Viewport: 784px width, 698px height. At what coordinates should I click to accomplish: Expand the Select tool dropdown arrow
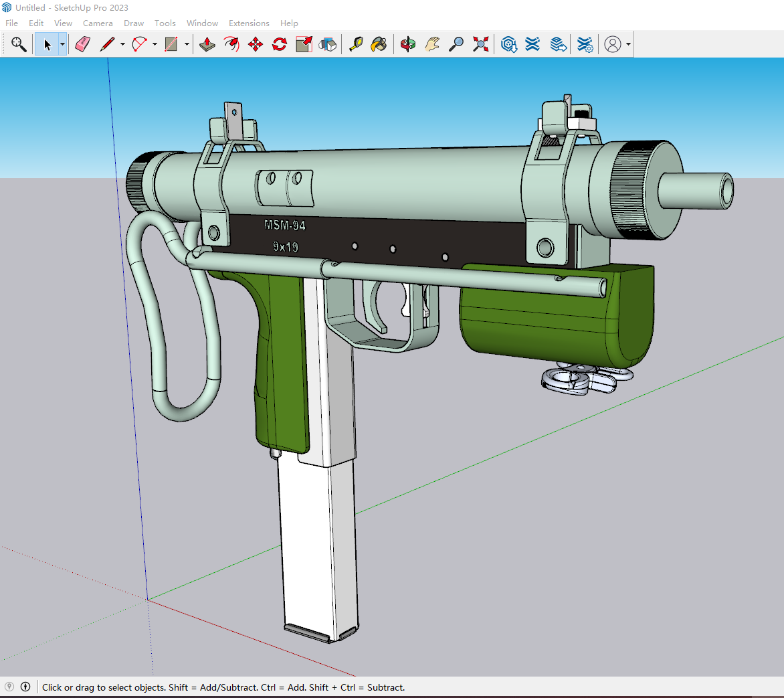click(62, 44)
